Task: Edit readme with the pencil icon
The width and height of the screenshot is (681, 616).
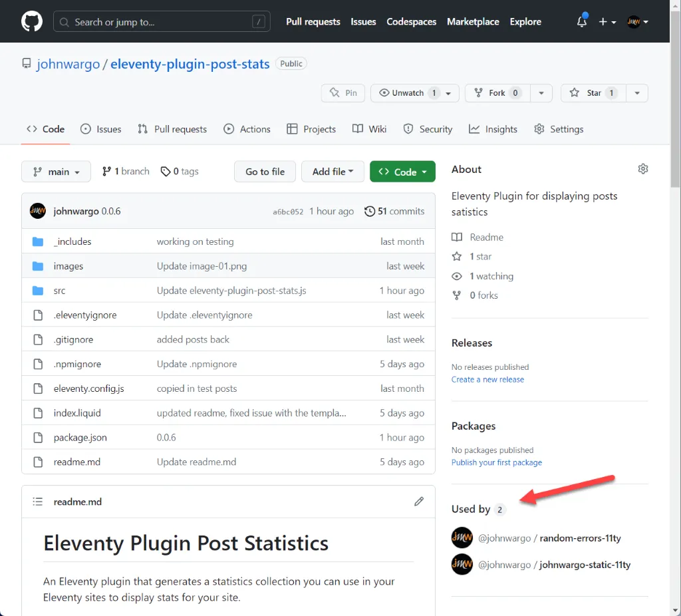Action: [419, 502]
